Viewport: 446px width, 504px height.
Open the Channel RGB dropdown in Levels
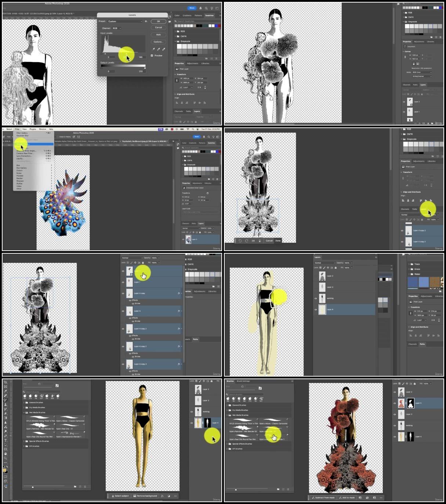tap(116, 28)
